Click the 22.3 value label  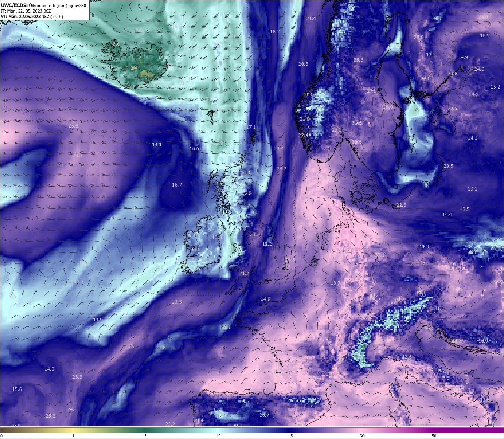(x=401, y=205)
